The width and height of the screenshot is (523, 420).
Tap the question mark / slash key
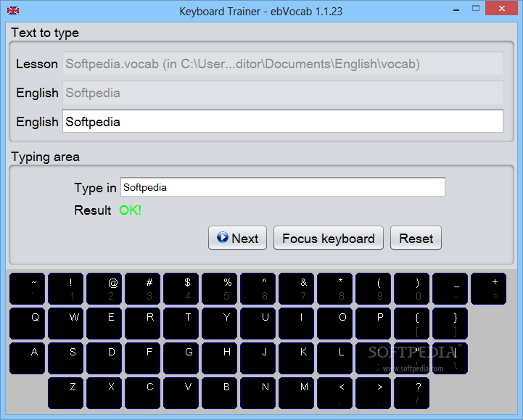tap(411, 393)
